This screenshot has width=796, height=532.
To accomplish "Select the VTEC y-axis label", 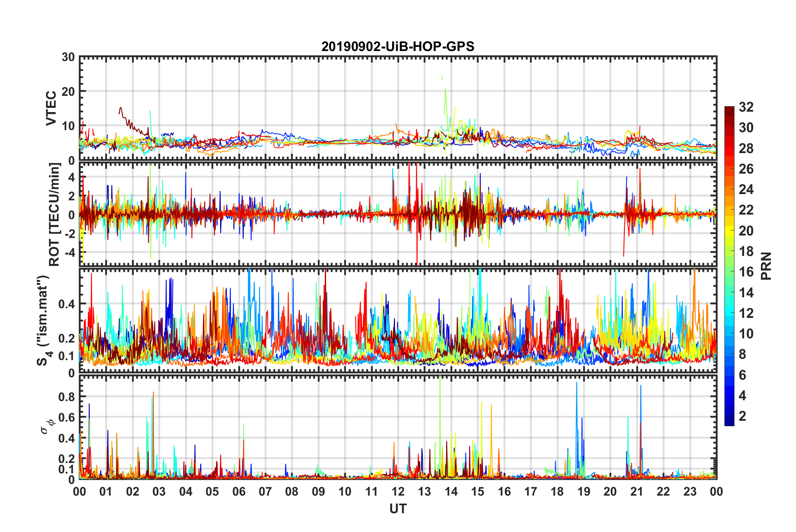I will tap(51, 108).
